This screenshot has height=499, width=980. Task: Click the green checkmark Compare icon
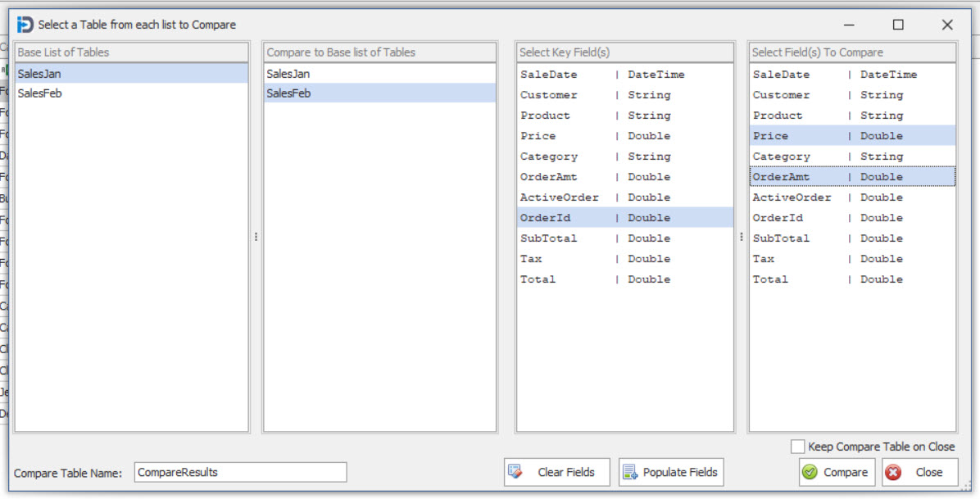[810, 473]
